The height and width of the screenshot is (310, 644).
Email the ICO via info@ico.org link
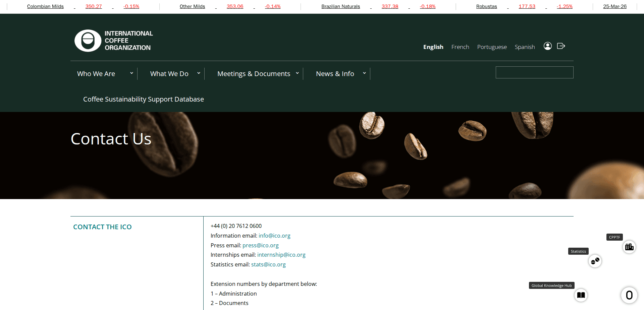coord(274,236)
